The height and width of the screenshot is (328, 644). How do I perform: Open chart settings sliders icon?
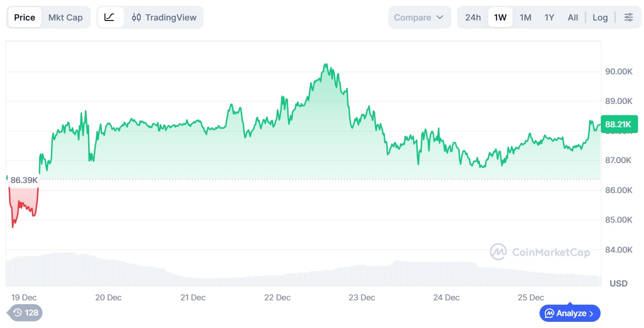628,18
